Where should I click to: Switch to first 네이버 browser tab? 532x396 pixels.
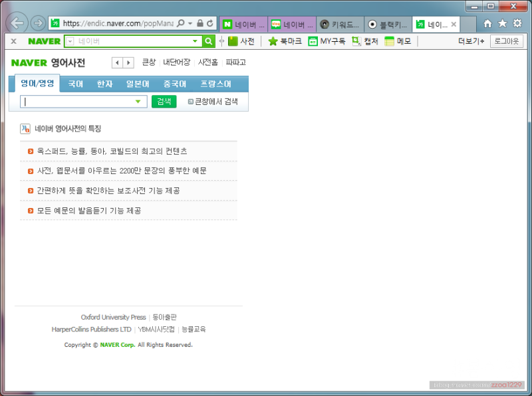point(243,25)
